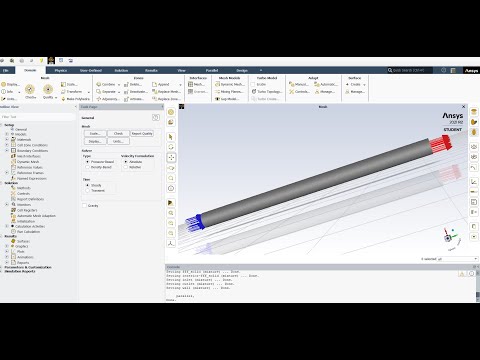The width and height of the screenshot is (480, 360).
Task: Click Controls in the Adapt group
Action: tap(299, 92)
